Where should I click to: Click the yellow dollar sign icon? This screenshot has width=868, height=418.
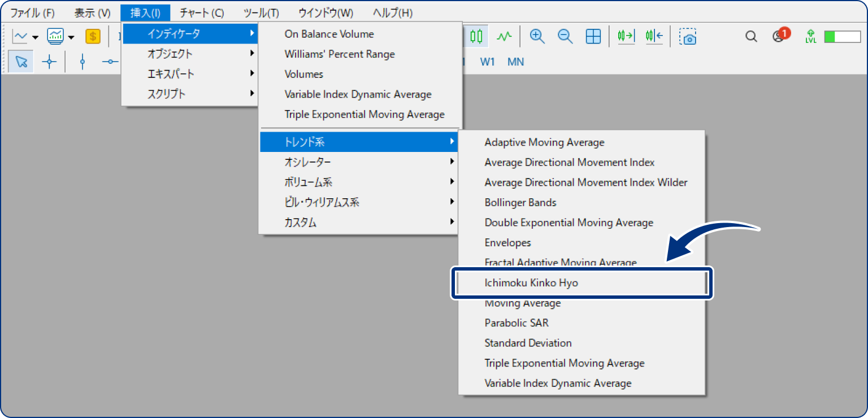point(93,37)
